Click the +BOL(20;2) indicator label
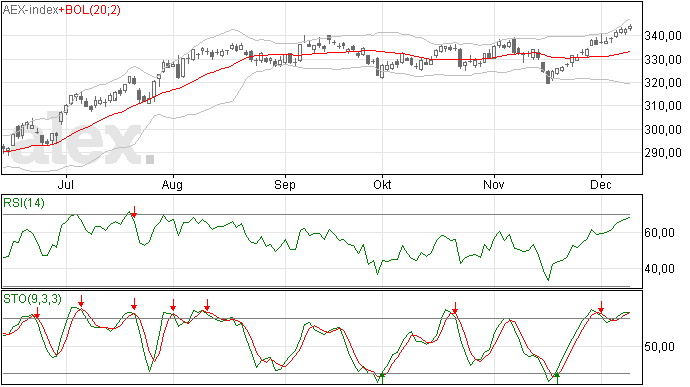Screen dimensions: 690x387 point(90,10)
